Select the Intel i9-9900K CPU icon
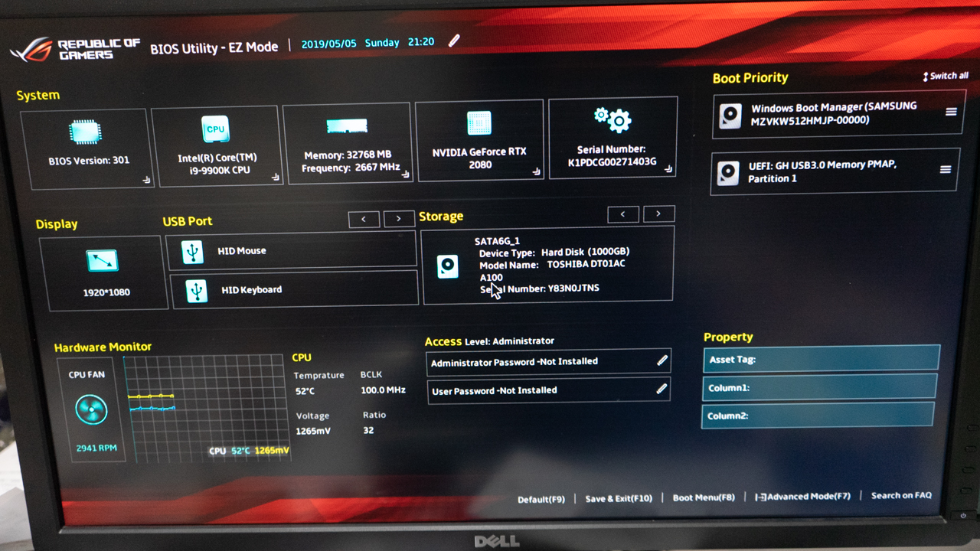 point(215,129)
